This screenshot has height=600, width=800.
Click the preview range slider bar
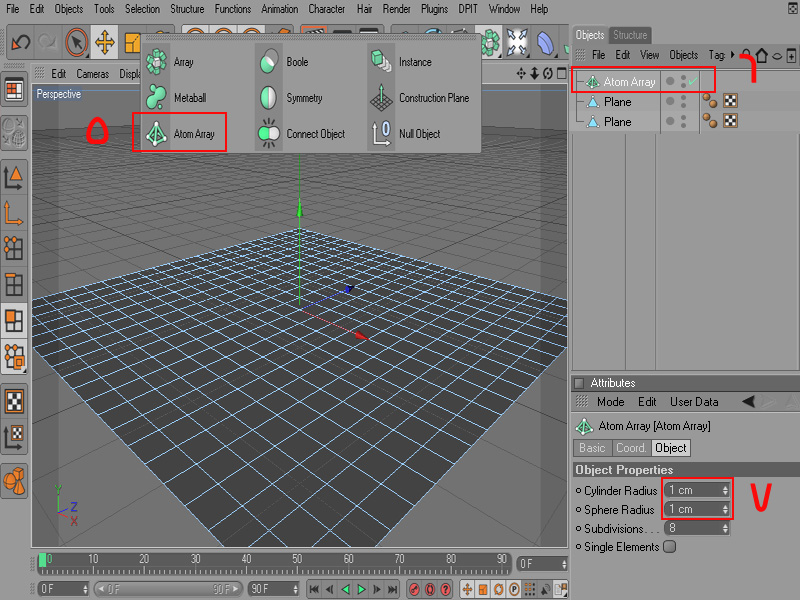[168, 589]
